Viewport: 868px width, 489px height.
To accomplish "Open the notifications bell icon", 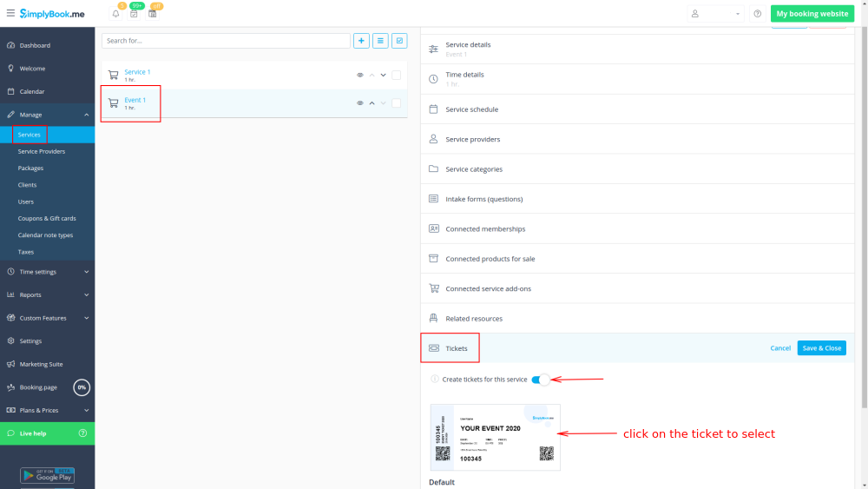I will tap(116, 14).
